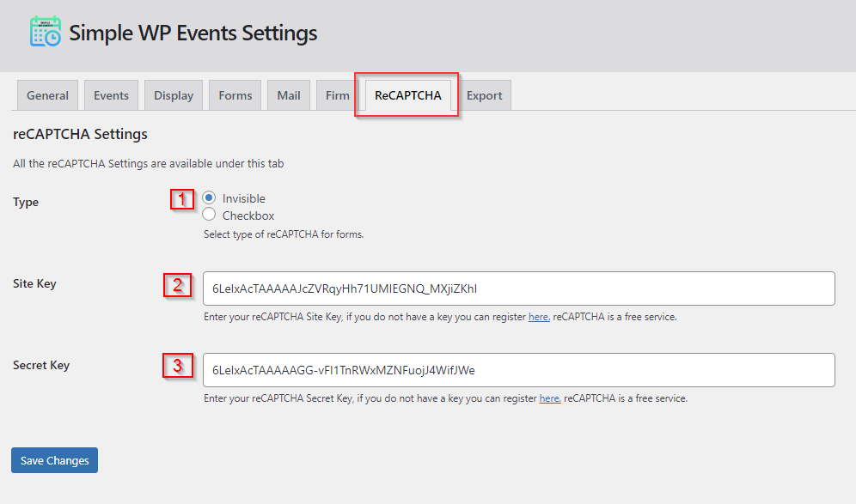
Task: Click the 'Type' field label
Action: click(26, 202)
